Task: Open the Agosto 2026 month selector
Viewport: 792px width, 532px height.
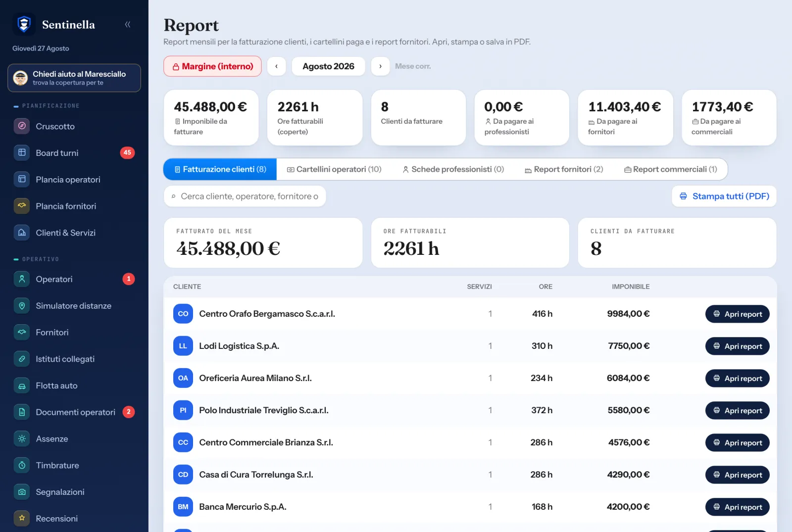Action: click(328, 66)
